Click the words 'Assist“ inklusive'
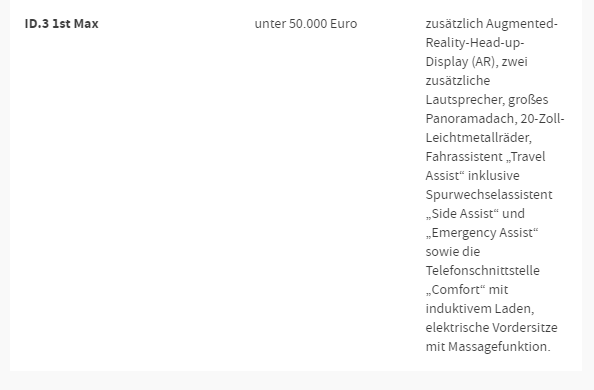Viewport: 594px width, 390px height. (x=472, y=175)
